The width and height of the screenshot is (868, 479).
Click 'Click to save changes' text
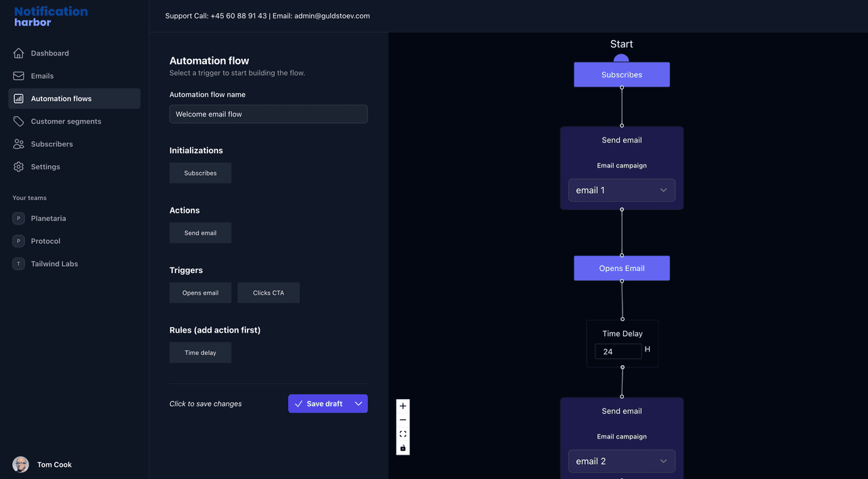205,404
